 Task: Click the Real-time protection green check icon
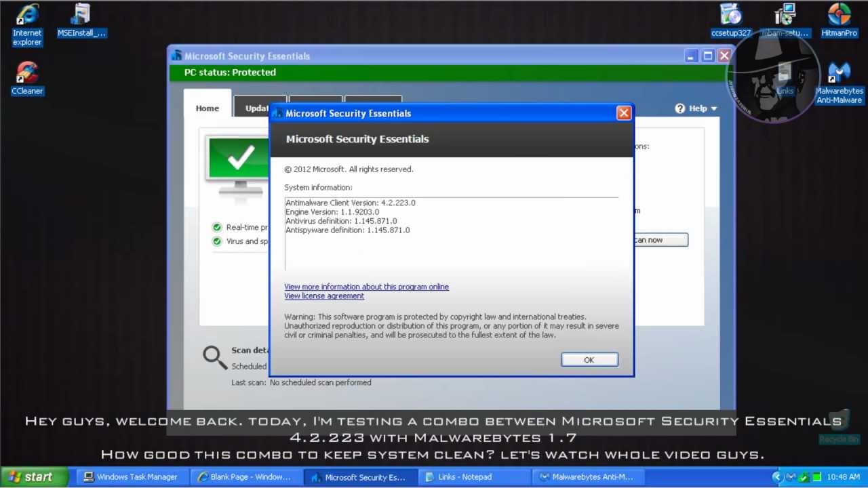[217, 228]
